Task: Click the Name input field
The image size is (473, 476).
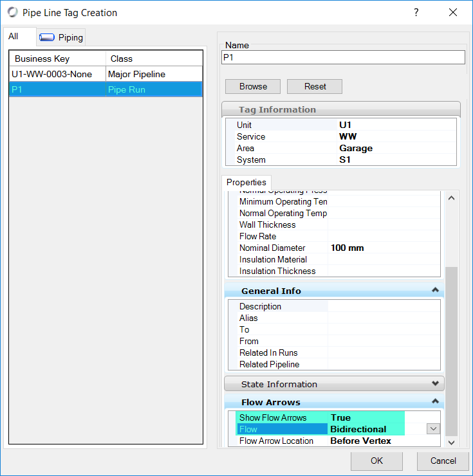Action: point(342,58)
